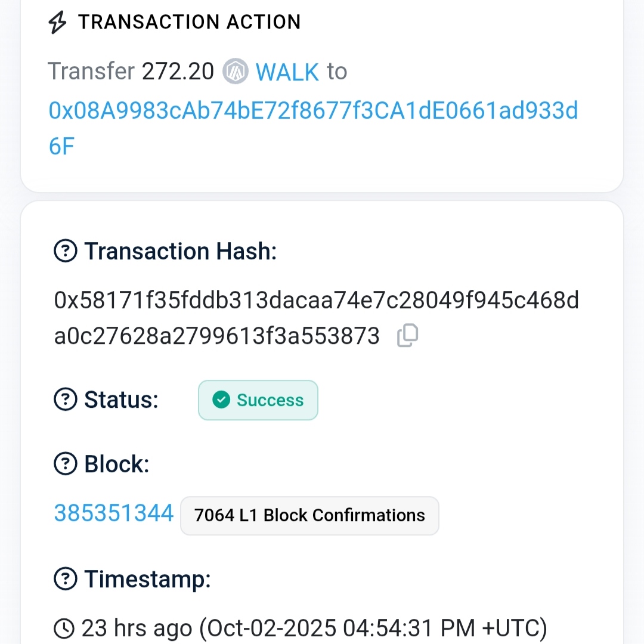Click the TRANSACTION ACTION heading

[190, 23]
